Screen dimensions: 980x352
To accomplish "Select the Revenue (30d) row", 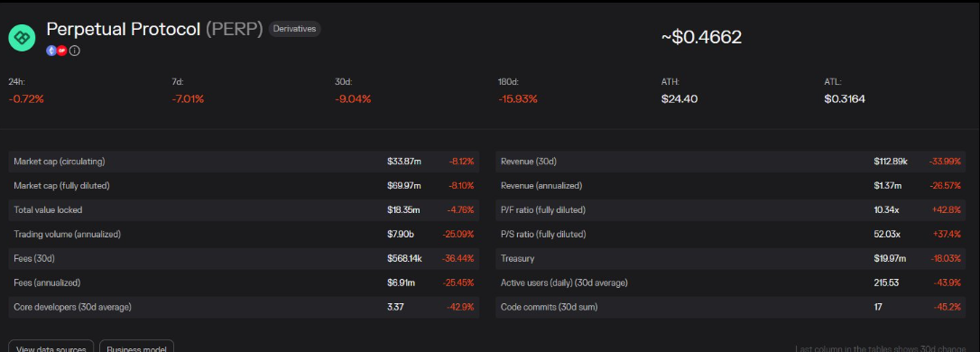I will coord(731,162).
